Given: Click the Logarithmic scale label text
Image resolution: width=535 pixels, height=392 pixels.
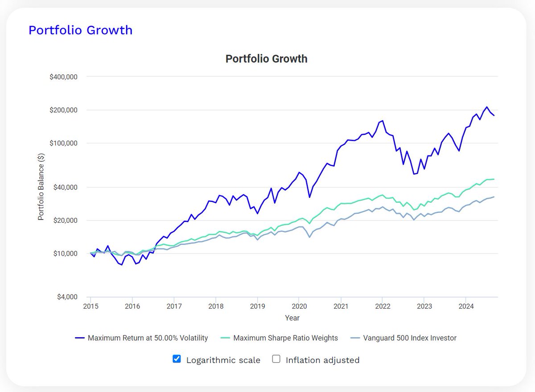Looking at the screenshot, I should (x=223, y=360).
